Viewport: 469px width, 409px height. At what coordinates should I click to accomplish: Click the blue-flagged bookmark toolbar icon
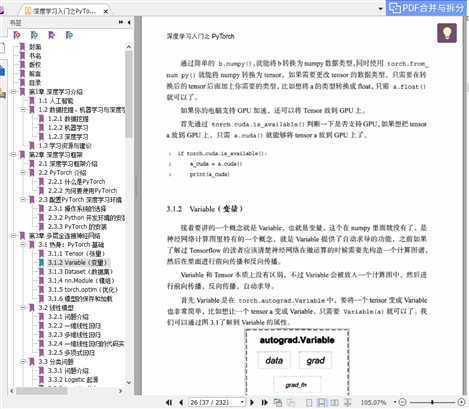pos(69,35)
